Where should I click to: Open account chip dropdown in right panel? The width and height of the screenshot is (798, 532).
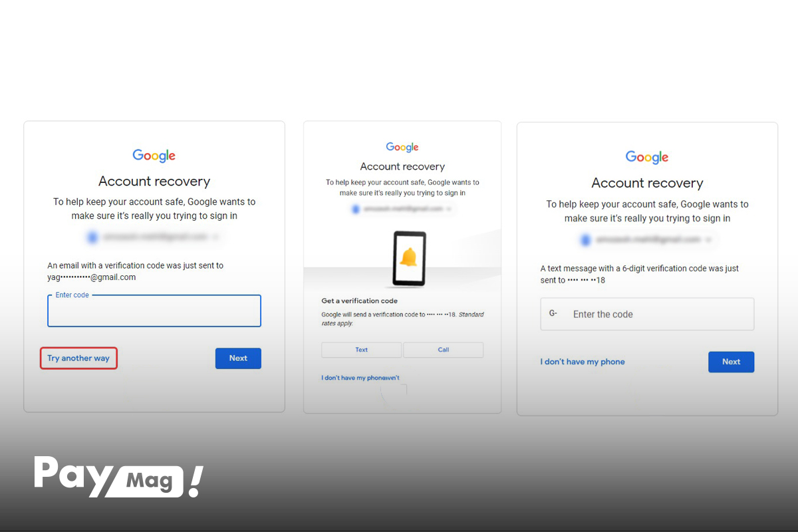tap(647, 239)
